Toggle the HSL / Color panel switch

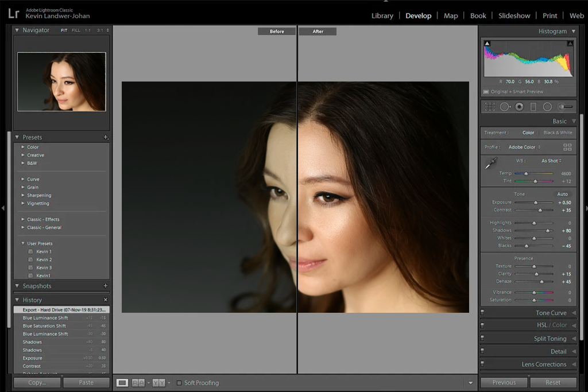click(482, 325)
